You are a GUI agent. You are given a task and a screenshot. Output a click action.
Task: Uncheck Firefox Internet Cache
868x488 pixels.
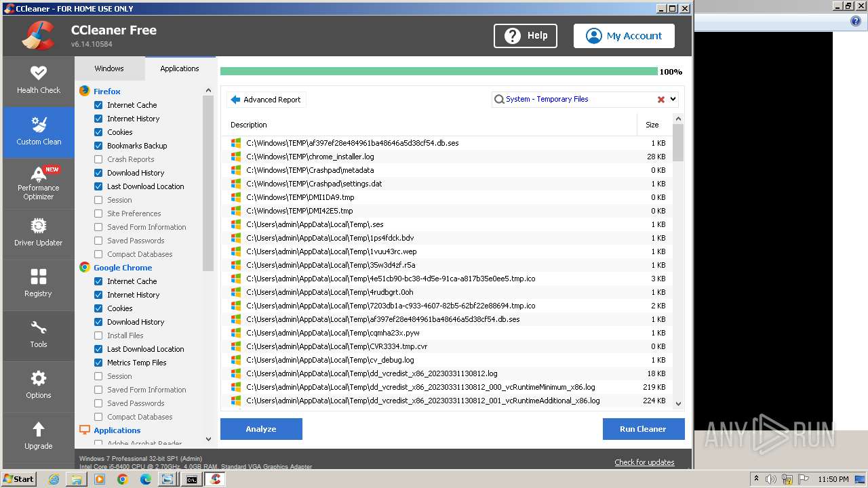(98, 105)
